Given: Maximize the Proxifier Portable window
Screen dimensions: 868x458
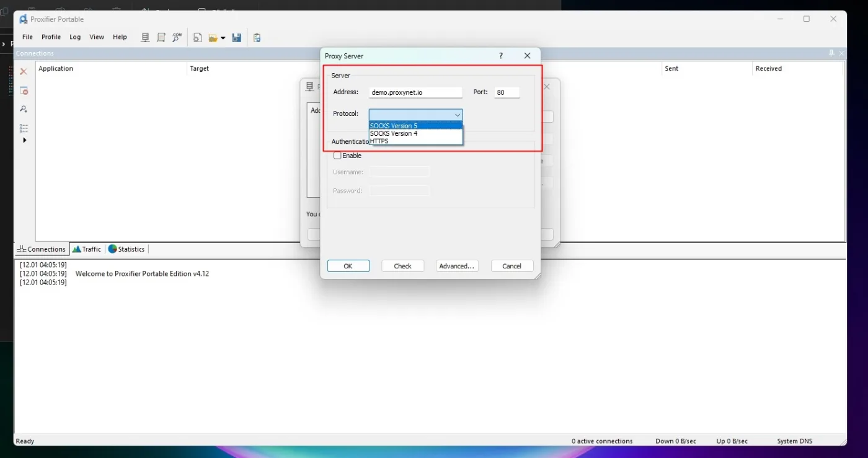Looking at the screenshot, I should click(807, 19).
